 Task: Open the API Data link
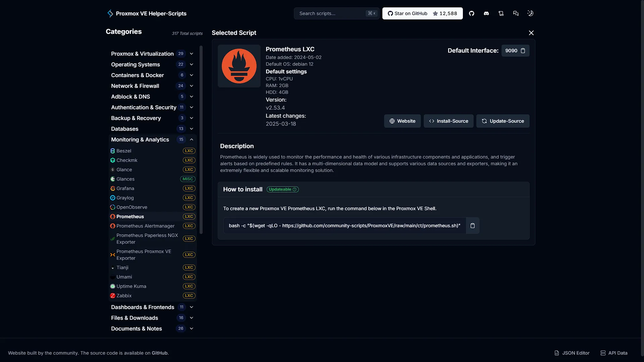pos(614,353)
